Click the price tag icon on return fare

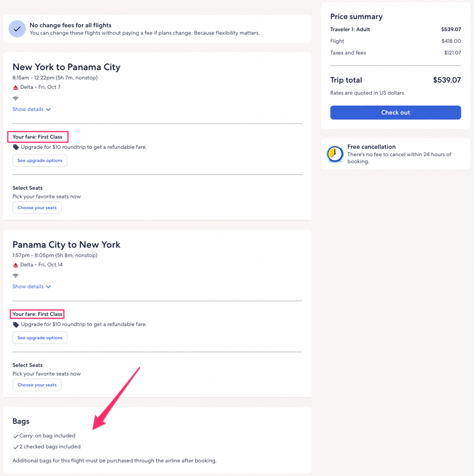coord(16,324)
